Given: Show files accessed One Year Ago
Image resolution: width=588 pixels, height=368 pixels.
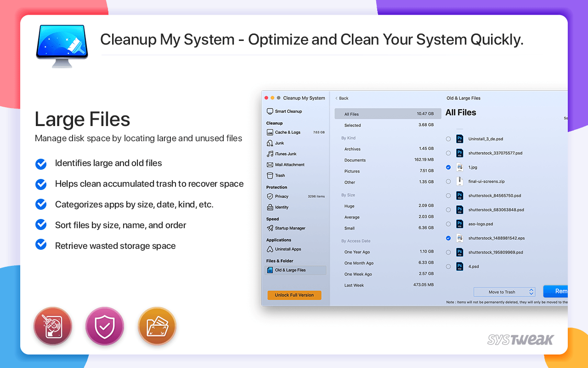Looking at the screenshot, I should click(x=357, y=252).
